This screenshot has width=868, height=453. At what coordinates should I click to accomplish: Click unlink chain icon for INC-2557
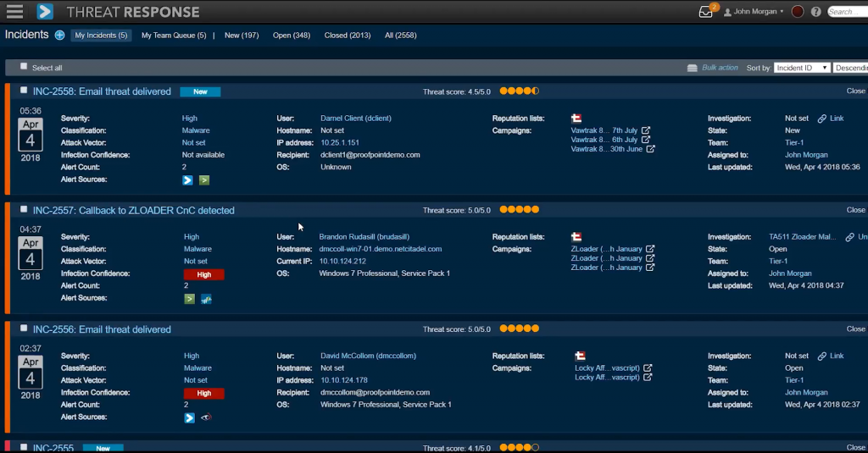[x=849, y=237]
